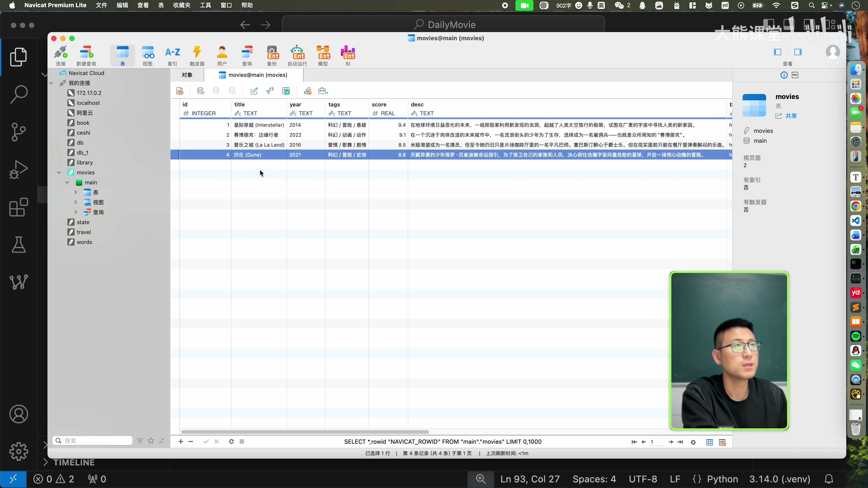Expand the 查询 (Queries) tree node

tap(76, 212)
